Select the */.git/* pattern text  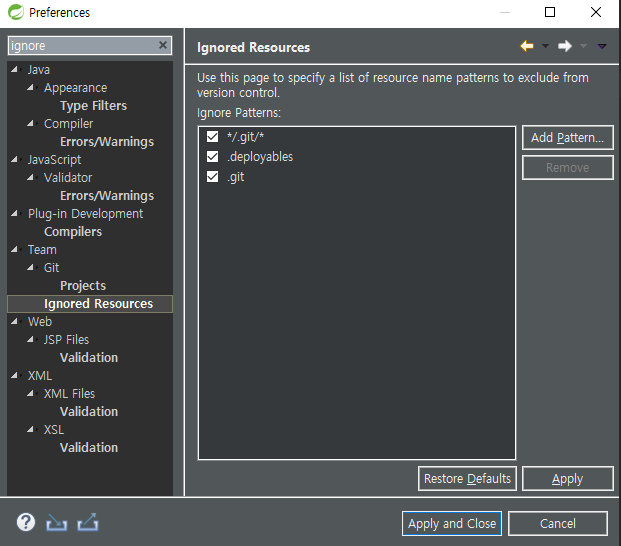[246, 137]
